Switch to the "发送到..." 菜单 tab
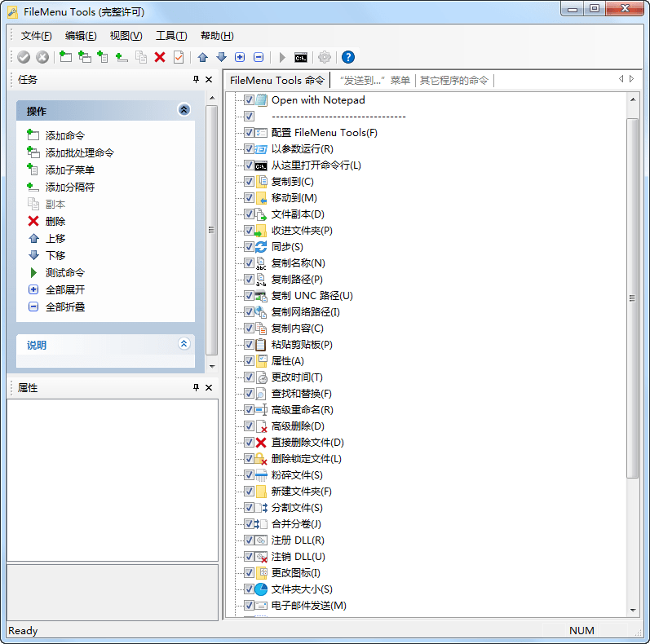This screenshot has height=644, width=650. click(x=374, y=81)
